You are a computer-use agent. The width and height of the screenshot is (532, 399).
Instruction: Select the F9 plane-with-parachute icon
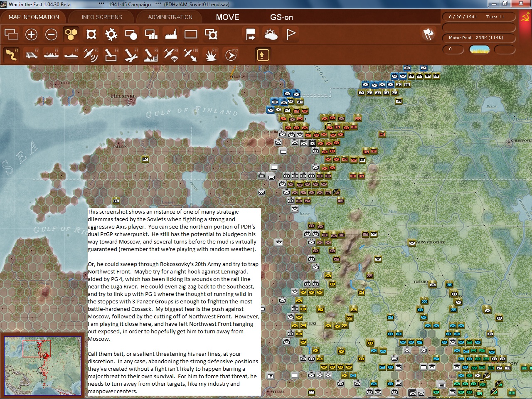(171, 55)
